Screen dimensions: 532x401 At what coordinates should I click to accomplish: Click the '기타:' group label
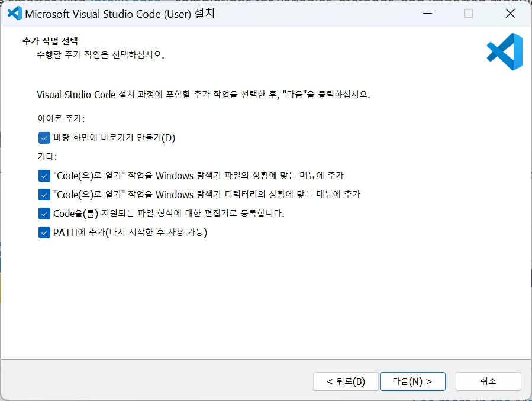47,157
